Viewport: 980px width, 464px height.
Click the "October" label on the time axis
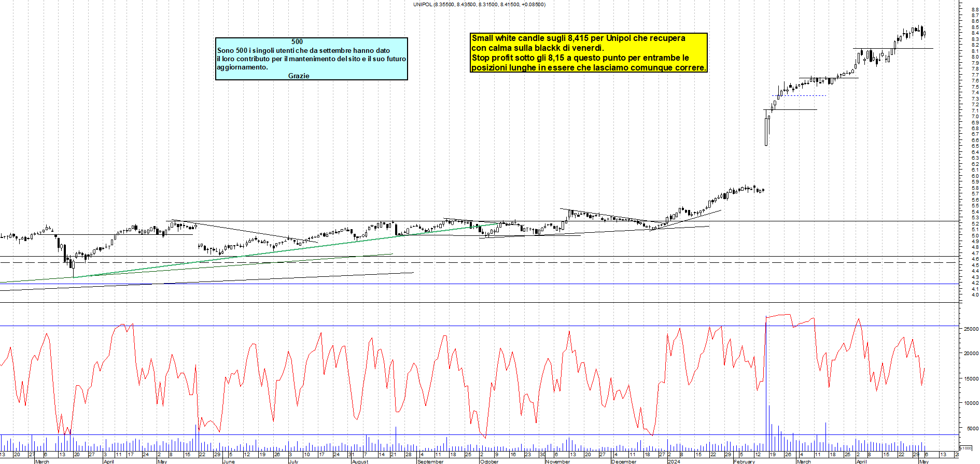[489, 461]
